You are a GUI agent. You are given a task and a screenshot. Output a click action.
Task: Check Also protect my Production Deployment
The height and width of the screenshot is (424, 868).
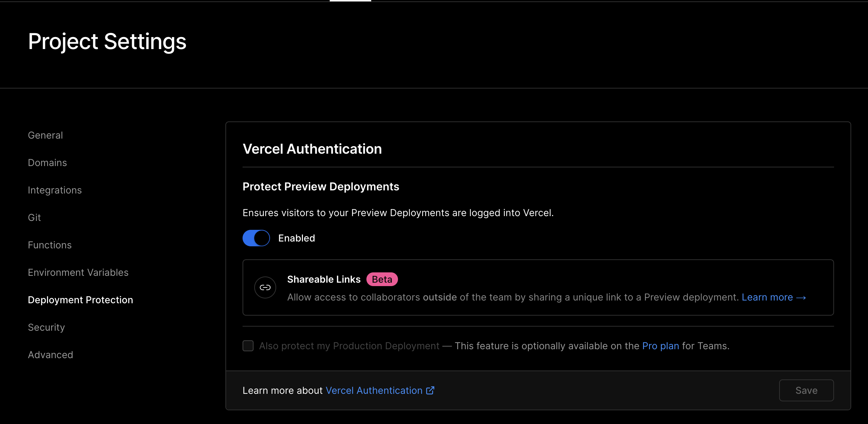(x=248, y=346)
